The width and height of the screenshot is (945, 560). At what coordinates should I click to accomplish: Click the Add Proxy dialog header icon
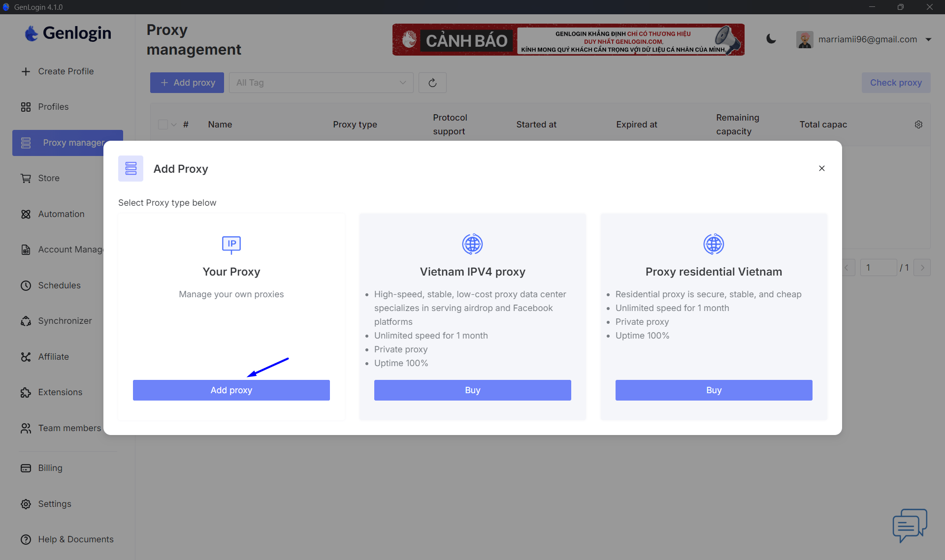pyautogui.click(x=130, y=168)
